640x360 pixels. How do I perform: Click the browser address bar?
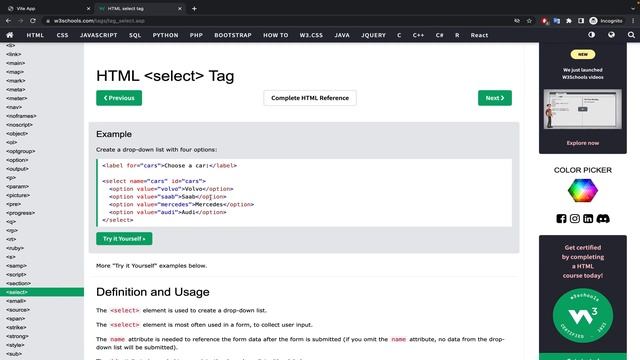278,21
